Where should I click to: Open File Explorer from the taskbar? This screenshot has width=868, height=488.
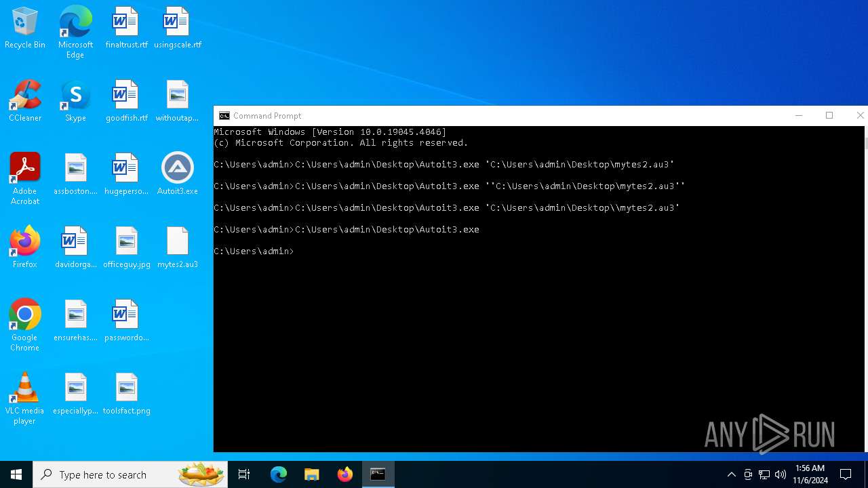312,474
